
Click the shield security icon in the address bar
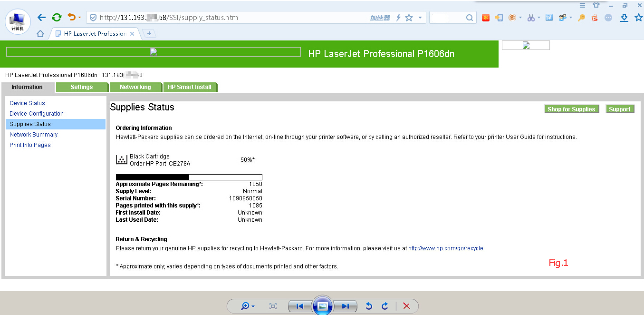point(93,18)
